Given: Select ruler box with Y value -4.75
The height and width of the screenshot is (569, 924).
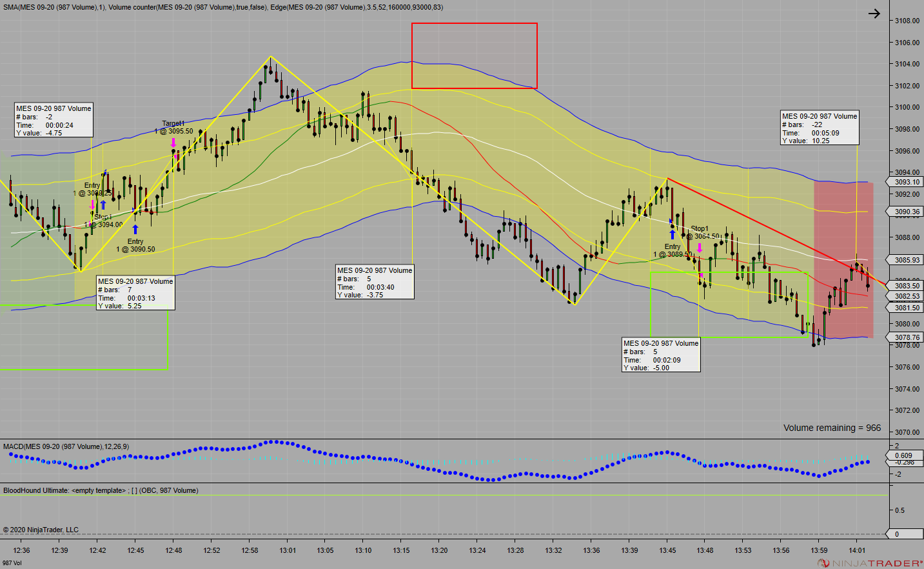Looking at the screenshot, I should pos(54,120).
